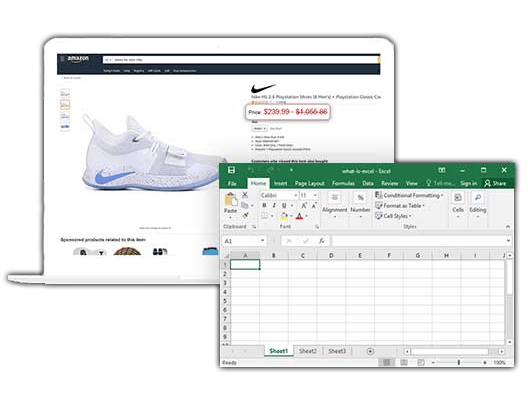
Task: Open the Insert ribbon tab
Action: (x=280, y=183)
